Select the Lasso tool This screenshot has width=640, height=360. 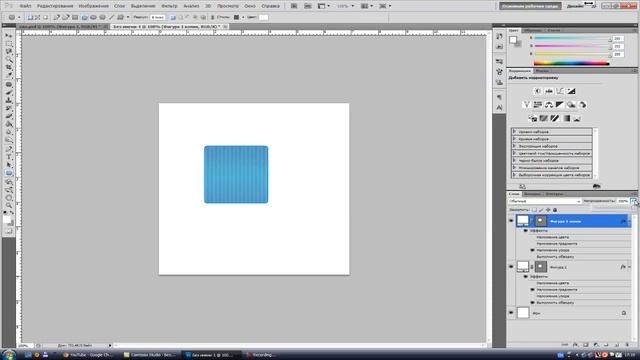[9, 51]
